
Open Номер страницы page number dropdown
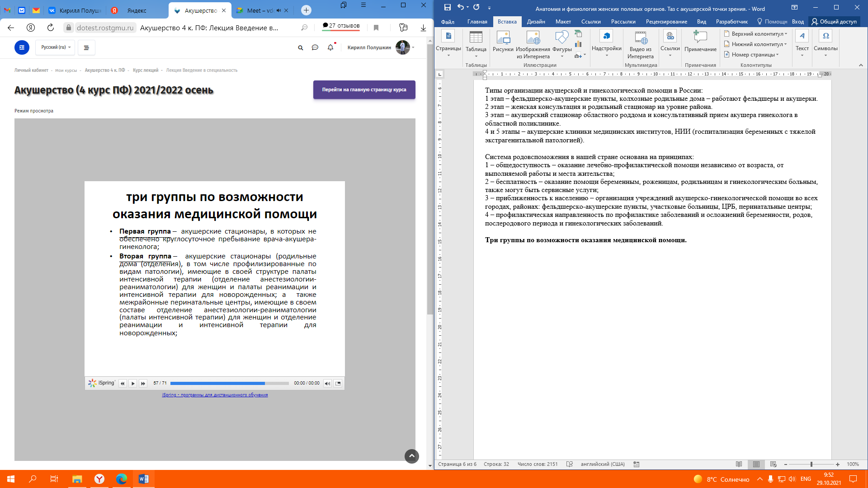(x=751, y=55)
